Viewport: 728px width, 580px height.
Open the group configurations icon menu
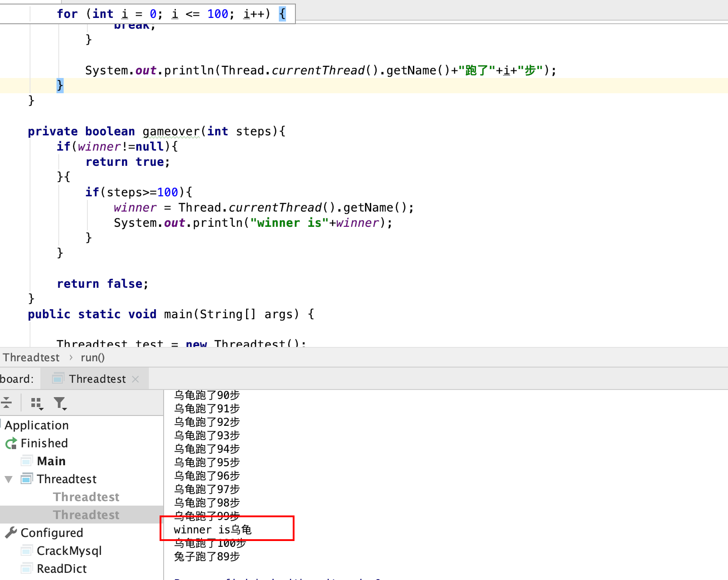tap(37, 403)
